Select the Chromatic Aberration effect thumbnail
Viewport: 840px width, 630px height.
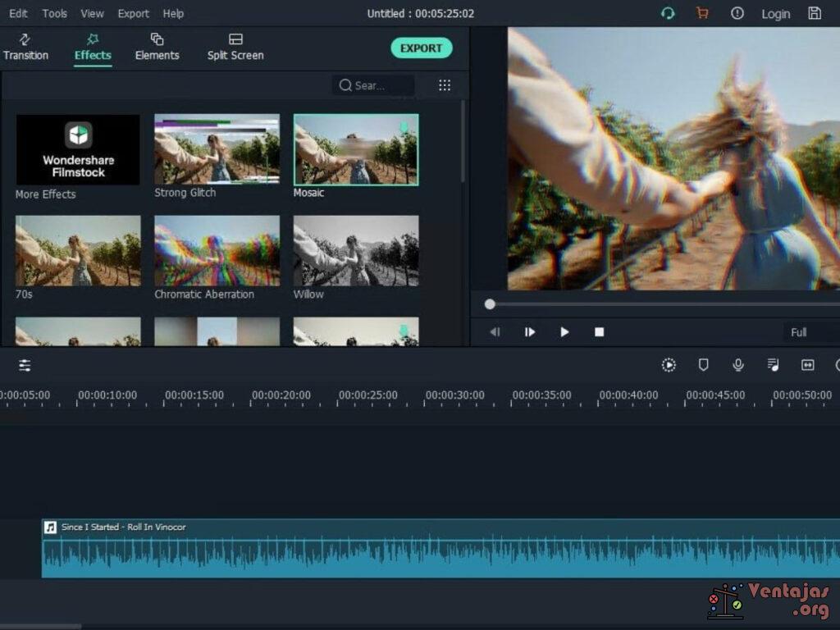(217, 250)
